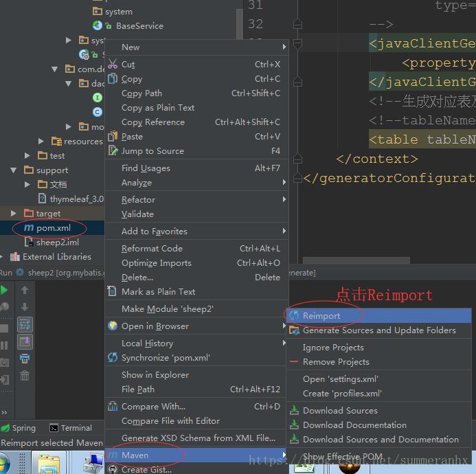Click the trash icon in Run panel
476x474 pixels.
[x=25, y=376]
